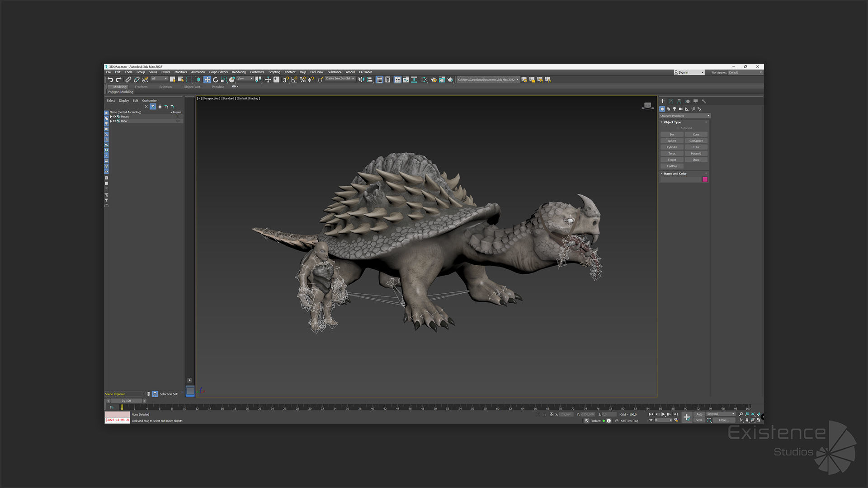Screen dimensions: 868x488
Task: Create a Box primitive
Action: tap(672, 135)
